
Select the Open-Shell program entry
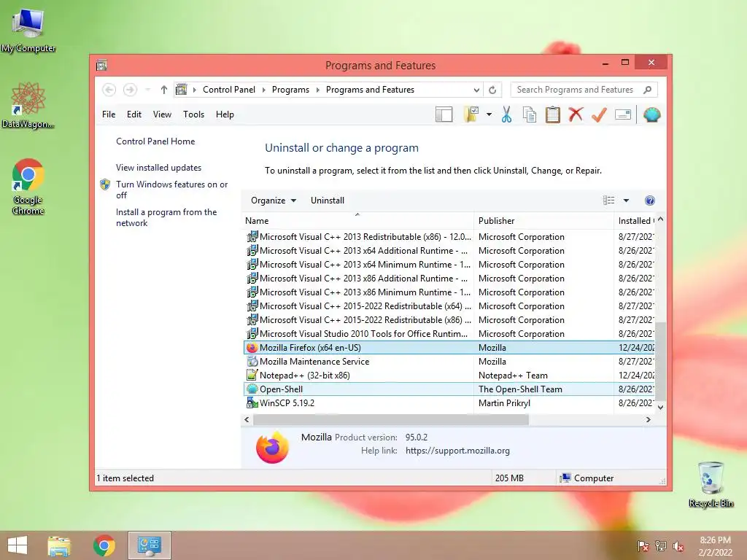click(x=449, y=389)
